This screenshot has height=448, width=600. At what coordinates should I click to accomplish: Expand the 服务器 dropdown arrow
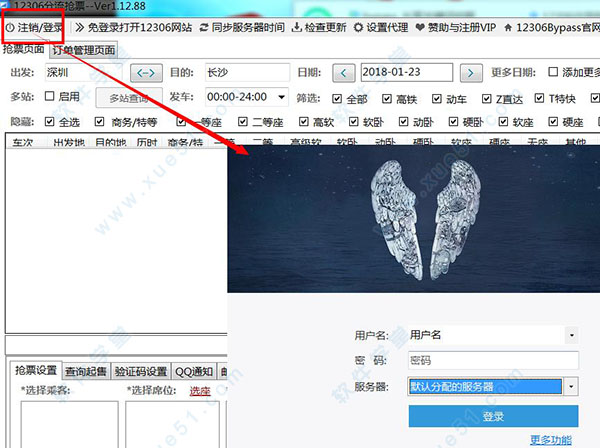(x=571, y=386)
